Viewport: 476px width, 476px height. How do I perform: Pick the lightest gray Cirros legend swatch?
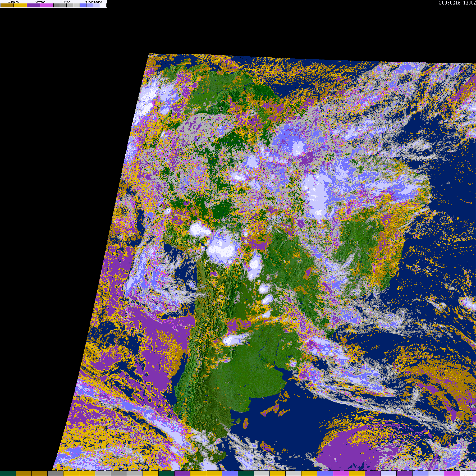[76, 5]
